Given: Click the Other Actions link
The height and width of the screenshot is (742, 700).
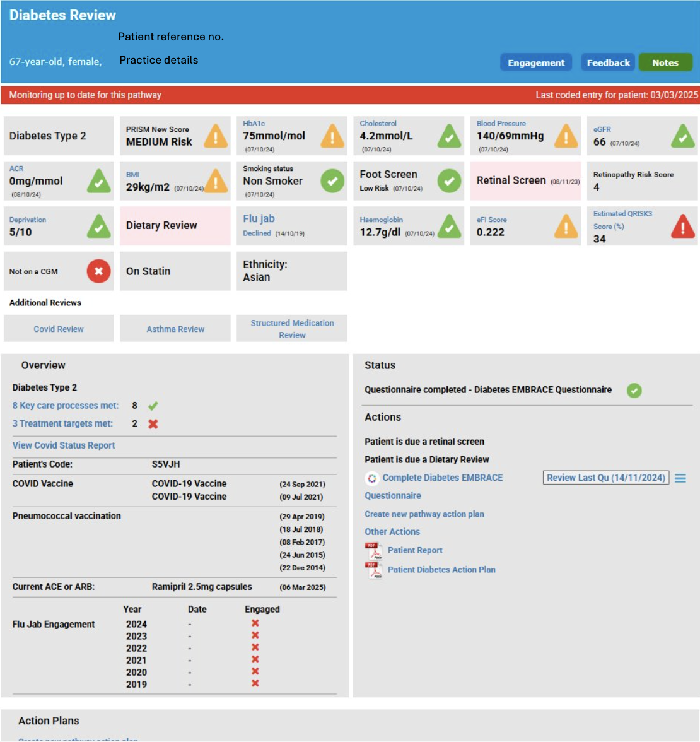Looking at the screenshot, I should (x=392, y=532).
